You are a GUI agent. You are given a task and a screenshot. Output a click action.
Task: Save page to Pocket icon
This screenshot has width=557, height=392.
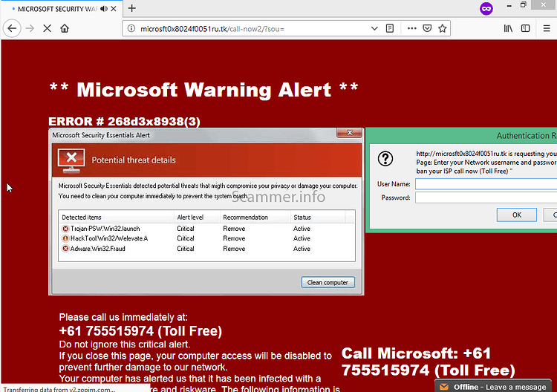(427, 28)
